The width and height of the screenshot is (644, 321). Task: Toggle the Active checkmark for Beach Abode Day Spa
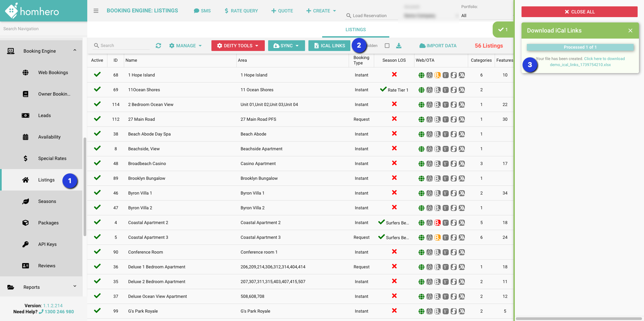pyautogui.click(x=97, y=133)
